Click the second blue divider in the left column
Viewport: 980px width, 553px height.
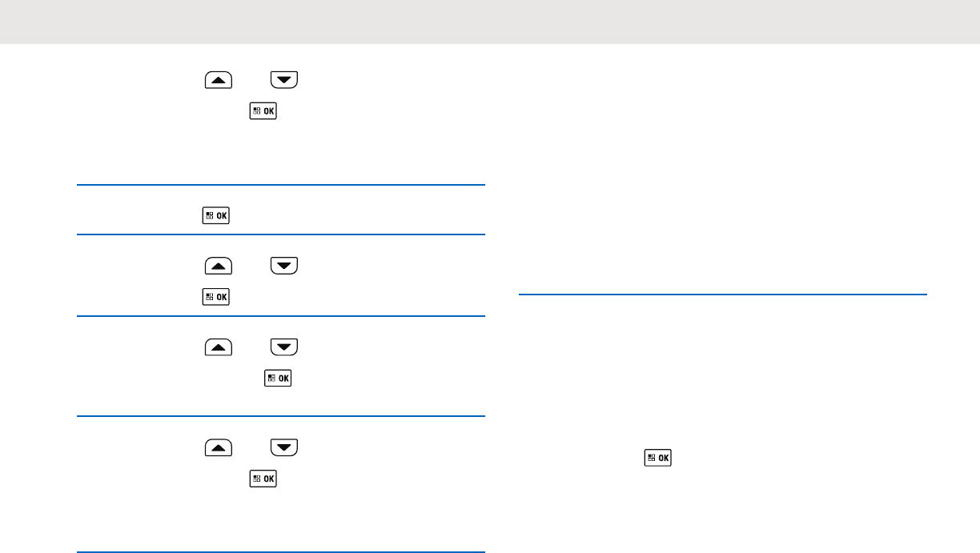281,234
